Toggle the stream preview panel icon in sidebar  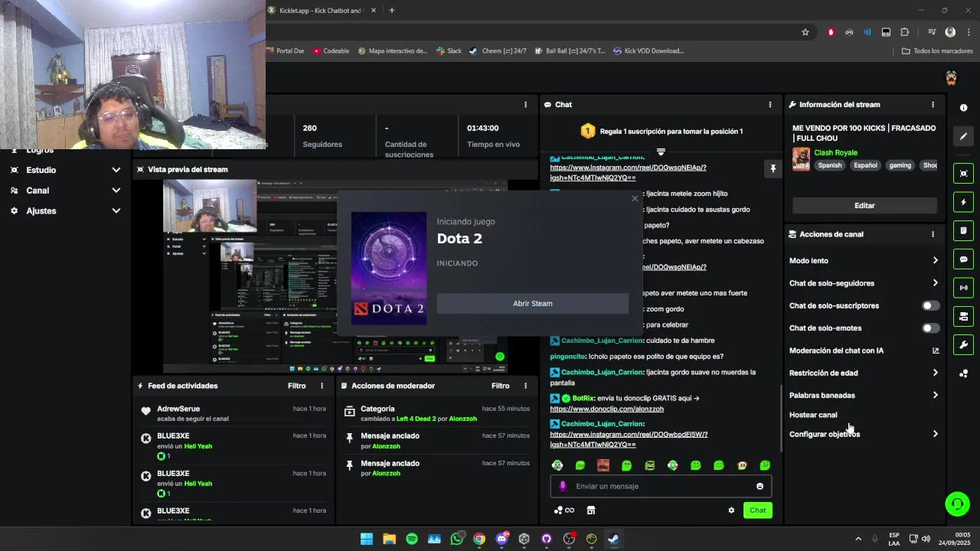[x=963, y=174]
